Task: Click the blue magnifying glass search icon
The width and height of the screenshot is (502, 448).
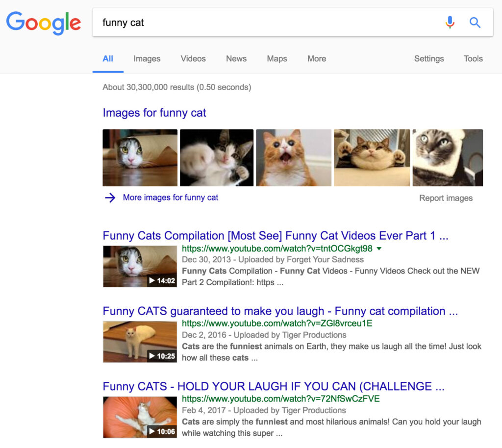Action: [x=475, y=23]
